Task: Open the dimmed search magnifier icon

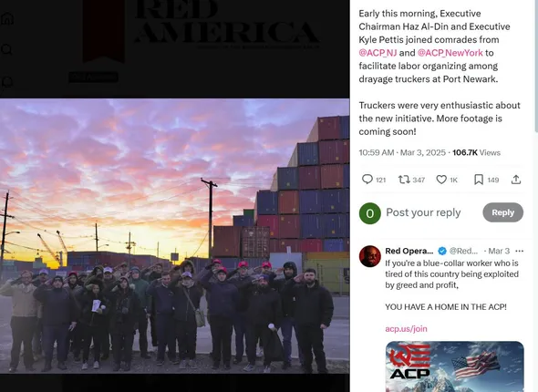Action: click(7, 50)
